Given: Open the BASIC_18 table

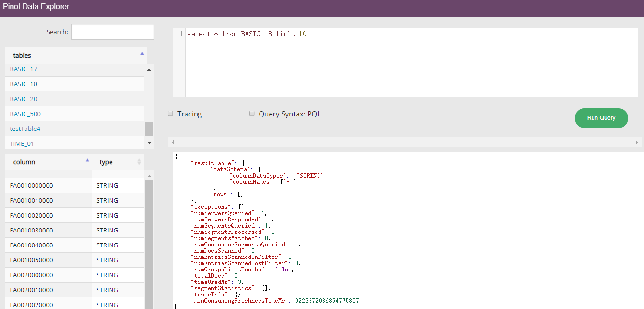Looking at the screenshot, I should pos(24,84).
